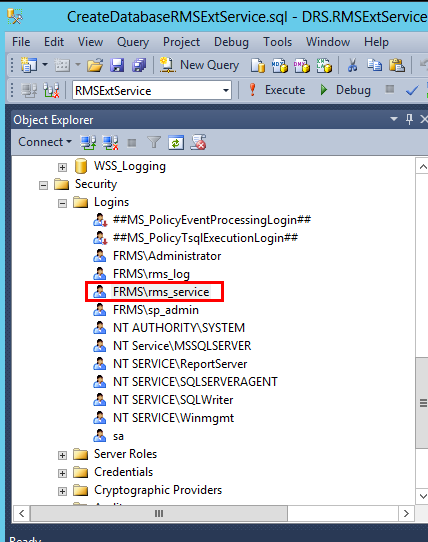Click the Paste clipboard icon

(x=397, y=65)
